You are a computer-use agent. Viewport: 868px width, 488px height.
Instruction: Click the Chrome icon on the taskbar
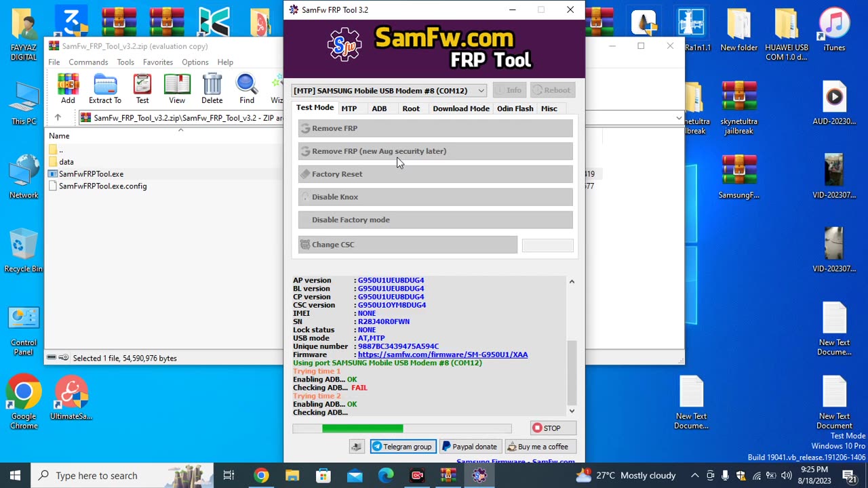click(261, 476)
